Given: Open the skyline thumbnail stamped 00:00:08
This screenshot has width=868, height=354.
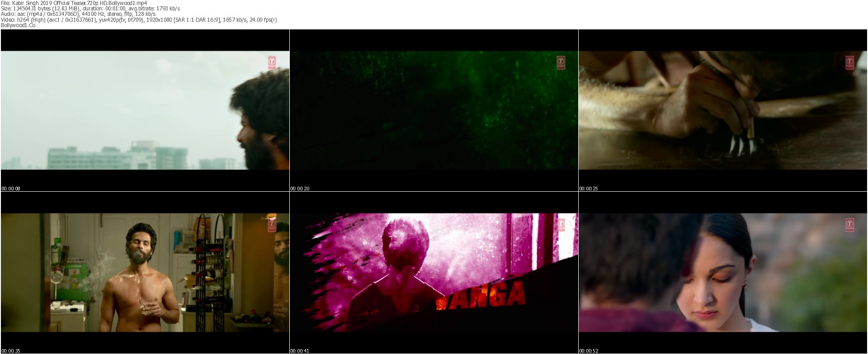Looking at the screenshot, I should point(145,110).
